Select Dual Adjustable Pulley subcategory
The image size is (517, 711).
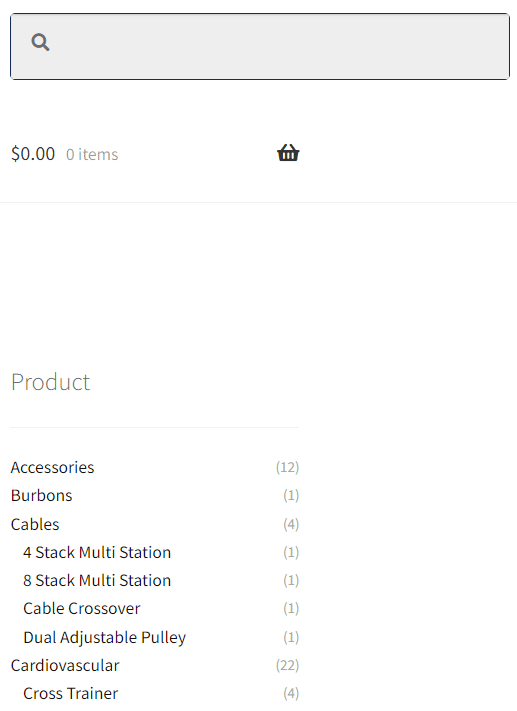(105, 638)
